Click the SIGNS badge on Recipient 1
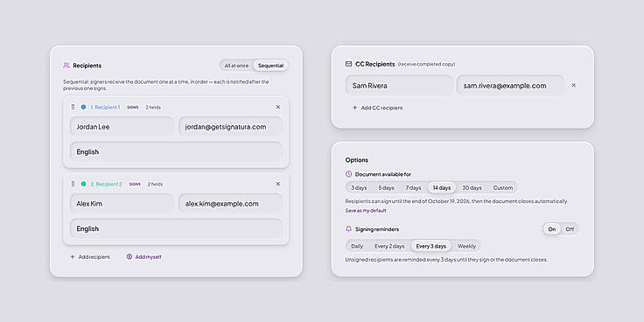Image resolution: width=644 pixels, height=322 pixels. [133, 108]
